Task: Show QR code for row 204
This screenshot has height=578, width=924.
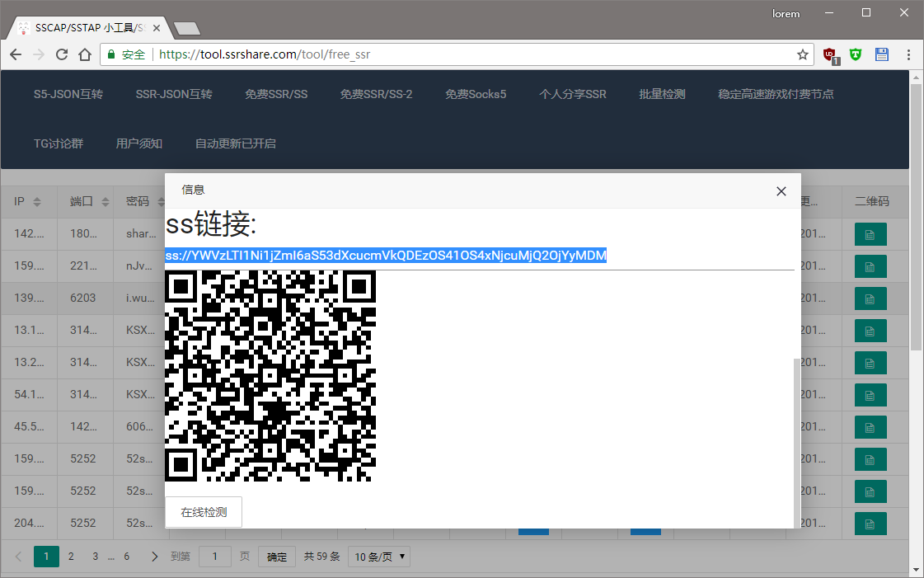Action: pos(870,524)
